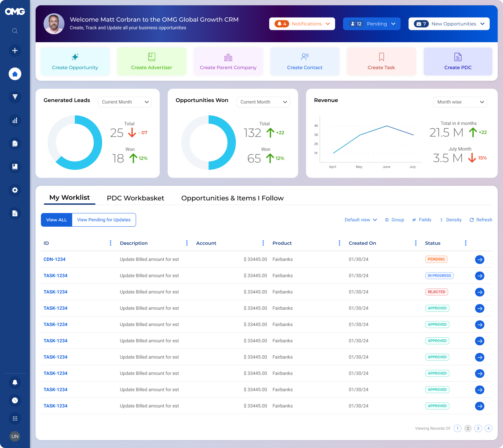Go to page 3 of records
This screenshot has width=503, height=448.
tap(478, 428)
